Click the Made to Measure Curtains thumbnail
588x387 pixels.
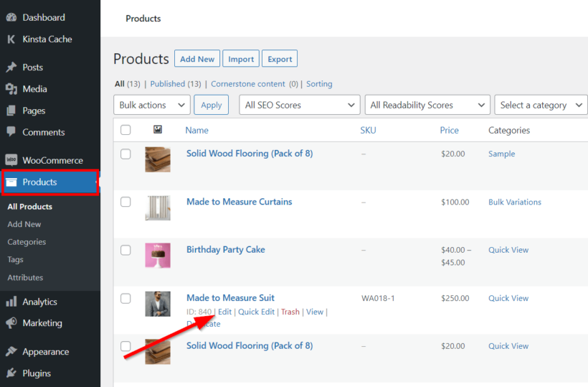pyautogui.click(x=158, y=208)
